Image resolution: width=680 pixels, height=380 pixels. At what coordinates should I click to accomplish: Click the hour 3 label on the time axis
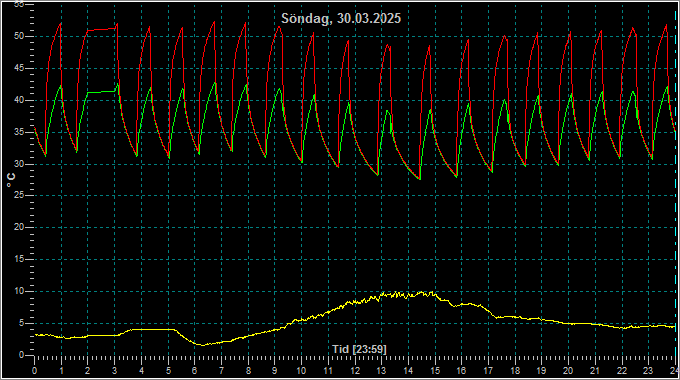point(114,371)
